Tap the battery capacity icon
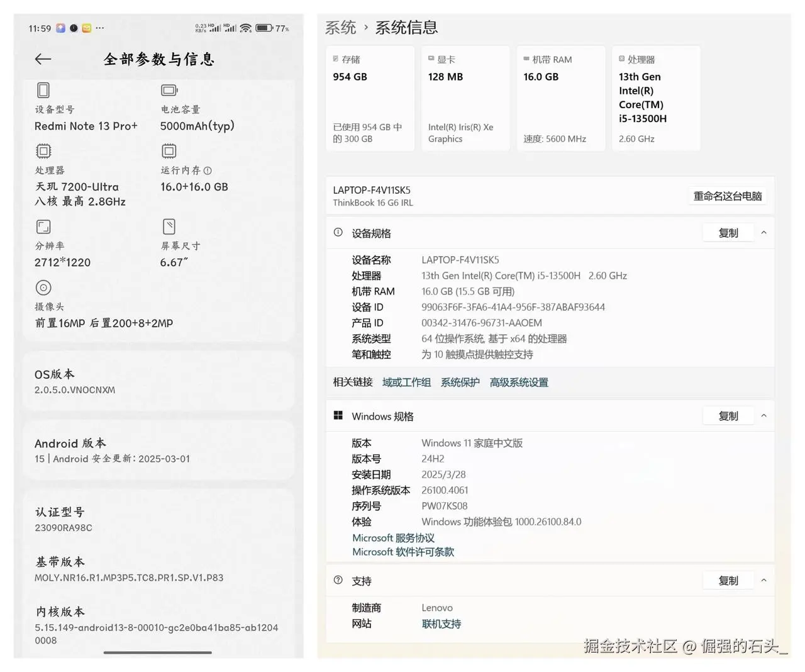Image resolution: width=805 pixels, height=672 pixels. click(x=169, y=90)
